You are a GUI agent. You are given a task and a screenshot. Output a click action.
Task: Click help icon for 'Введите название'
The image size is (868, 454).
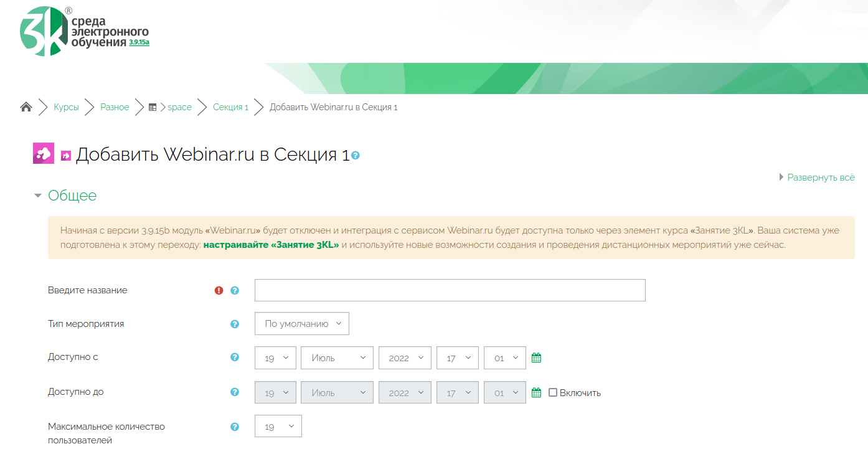click(x=235, y=290)
